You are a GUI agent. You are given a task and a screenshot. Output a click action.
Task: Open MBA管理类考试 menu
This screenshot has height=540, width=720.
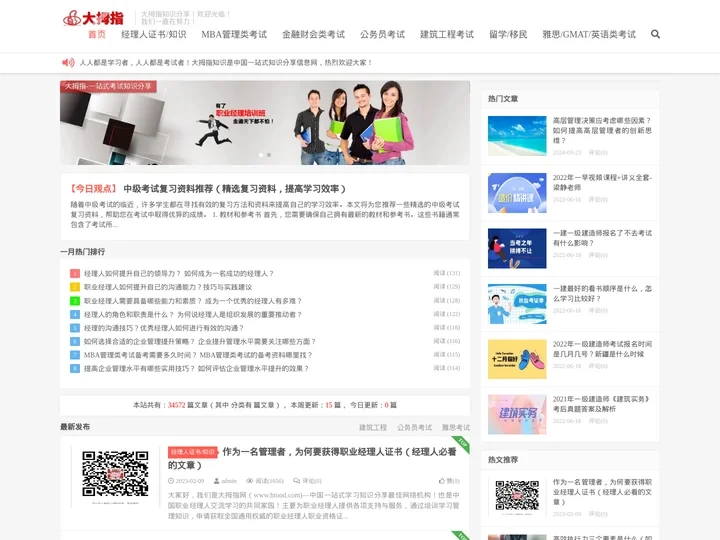pos(234,34)
